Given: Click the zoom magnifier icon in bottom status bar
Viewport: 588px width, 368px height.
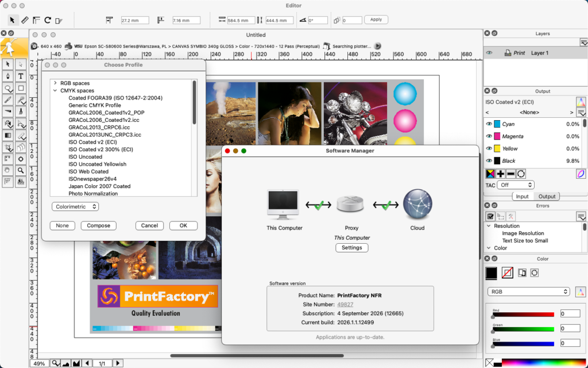Looking at the screenshot, I should click(56, 363).
